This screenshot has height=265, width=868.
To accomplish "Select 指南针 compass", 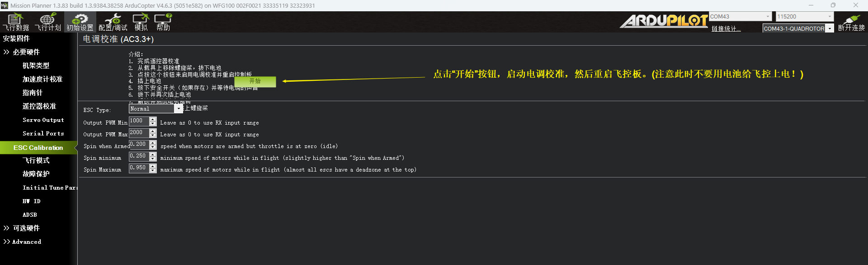I will [x=33, y=93].
